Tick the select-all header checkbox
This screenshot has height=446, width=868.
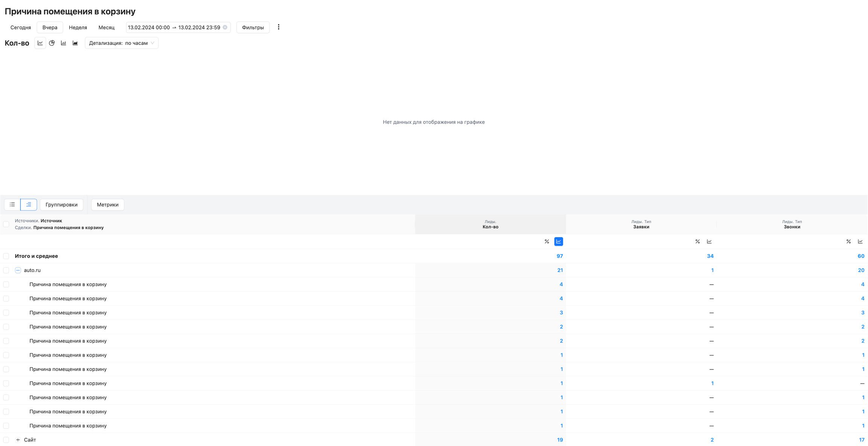6,224
